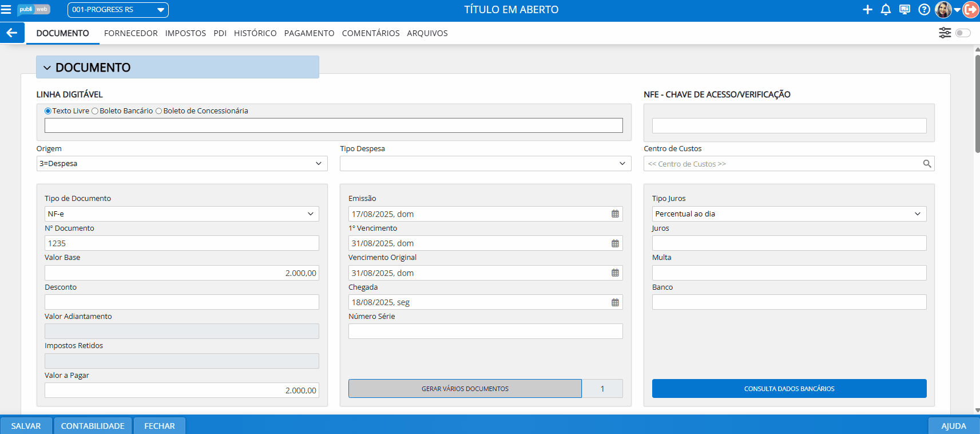The width and height of the screenshot is (980, 434).
Task: Open the Emissão calendar picker
Action: click(x=615, y=214)
